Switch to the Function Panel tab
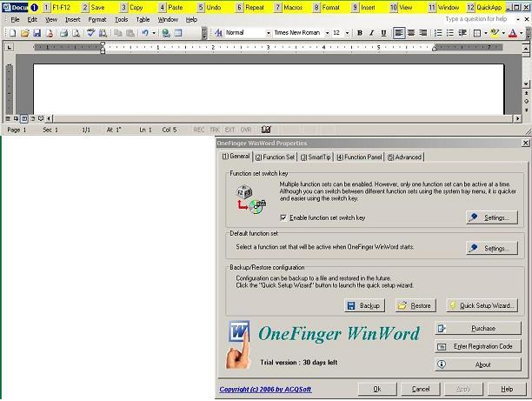 pos(359,157)
